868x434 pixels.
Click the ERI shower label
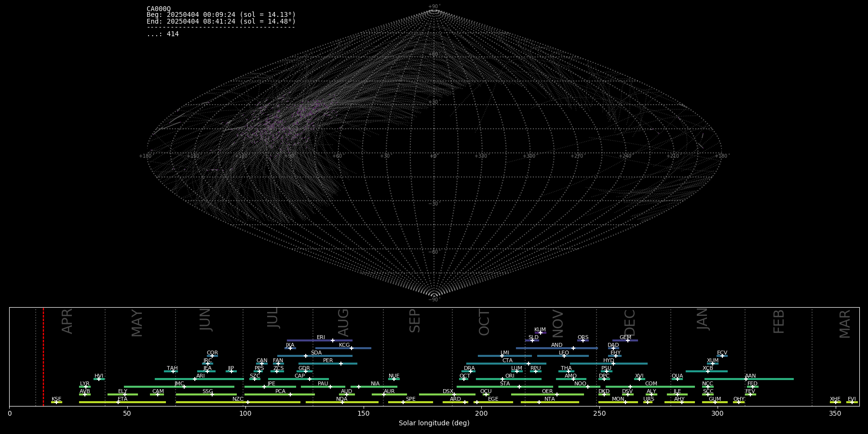point(321,338)
